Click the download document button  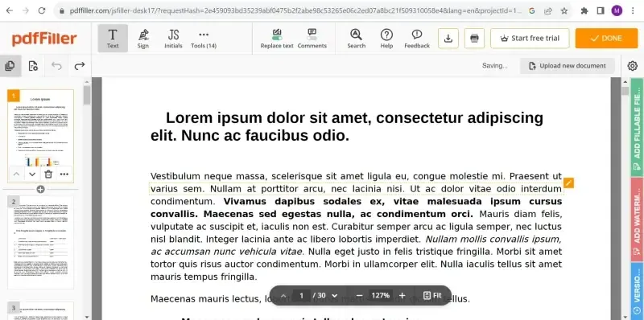click(x=448, y=38)
